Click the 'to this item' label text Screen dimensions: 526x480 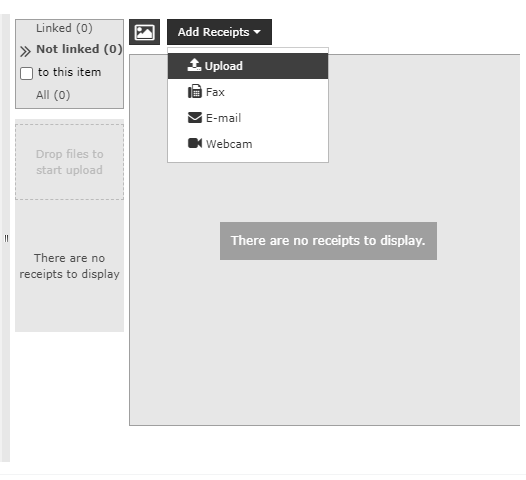point(69,72)
